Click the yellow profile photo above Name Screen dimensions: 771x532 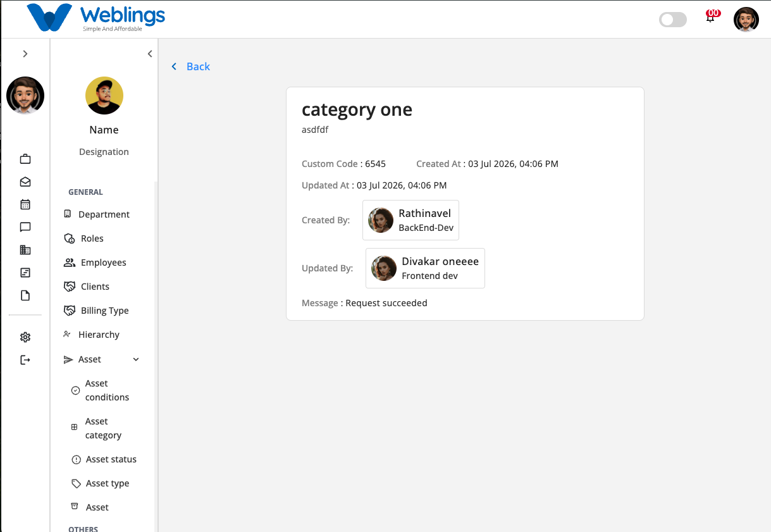click(104, 96)
